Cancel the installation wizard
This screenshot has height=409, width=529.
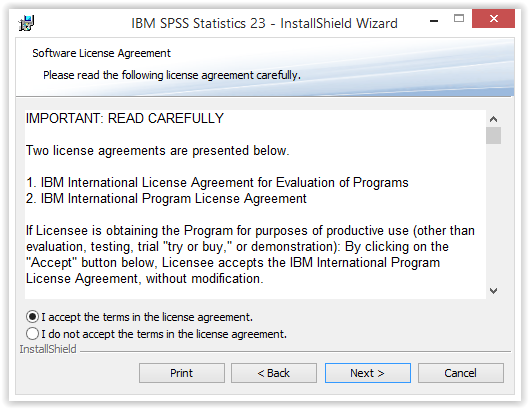pos(461,373)
